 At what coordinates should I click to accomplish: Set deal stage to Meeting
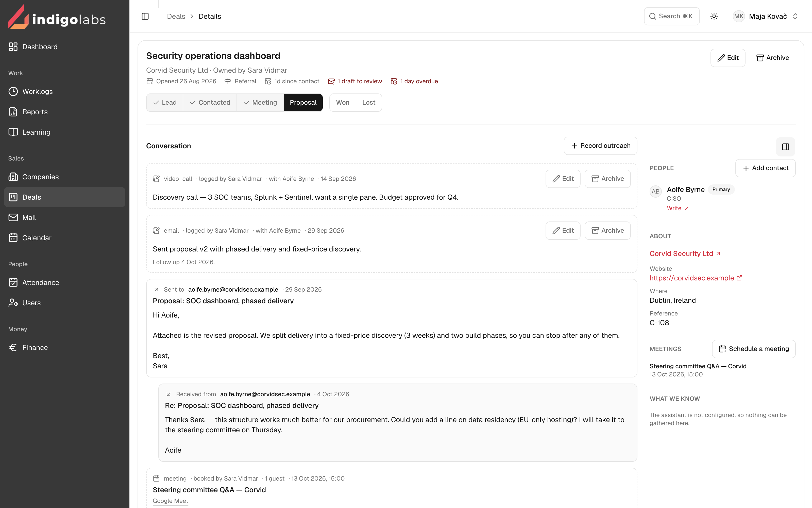click(260, 102)
